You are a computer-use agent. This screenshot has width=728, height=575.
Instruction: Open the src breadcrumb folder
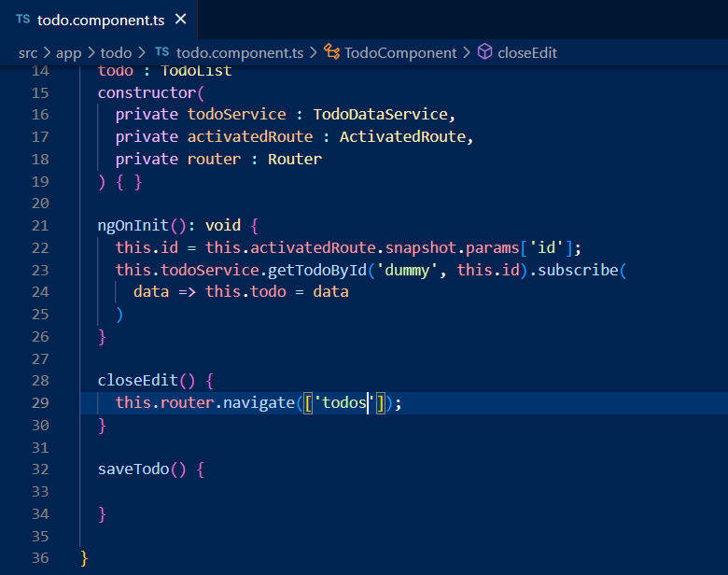(x=28, y=53)
